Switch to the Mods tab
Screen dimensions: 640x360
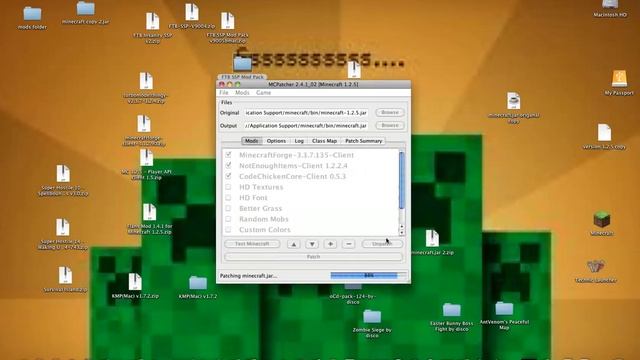pyautogui.click(x=251, y=141)
